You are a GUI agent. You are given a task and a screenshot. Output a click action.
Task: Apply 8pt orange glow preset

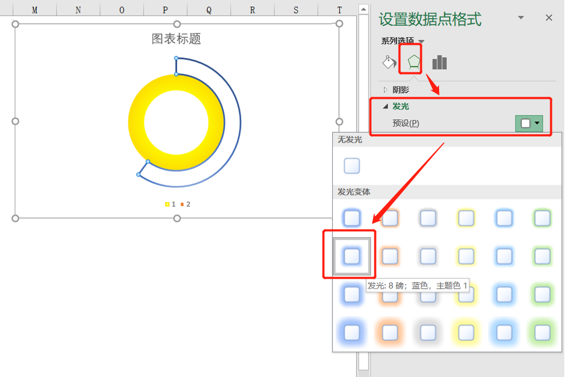390,256
